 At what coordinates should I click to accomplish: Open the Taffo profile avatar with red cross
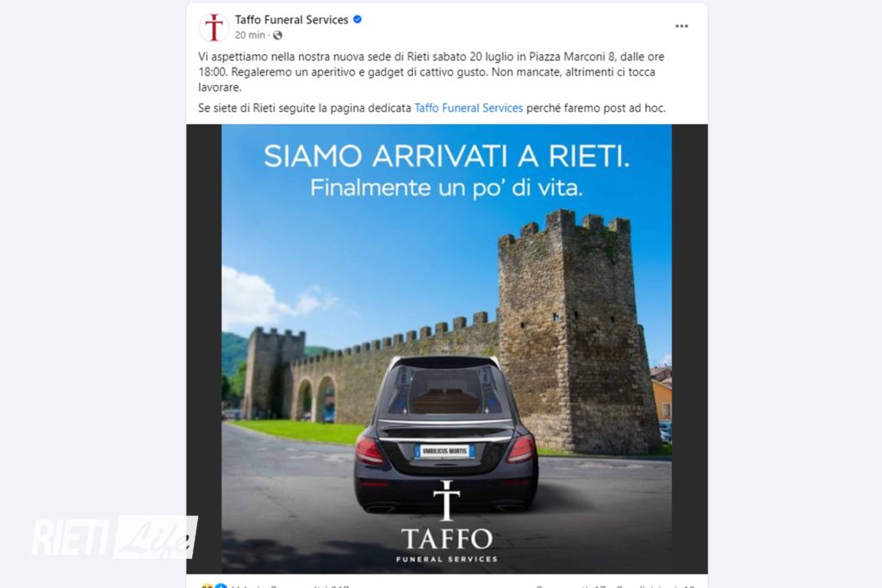pyautogui.click(x=214, y=27)
